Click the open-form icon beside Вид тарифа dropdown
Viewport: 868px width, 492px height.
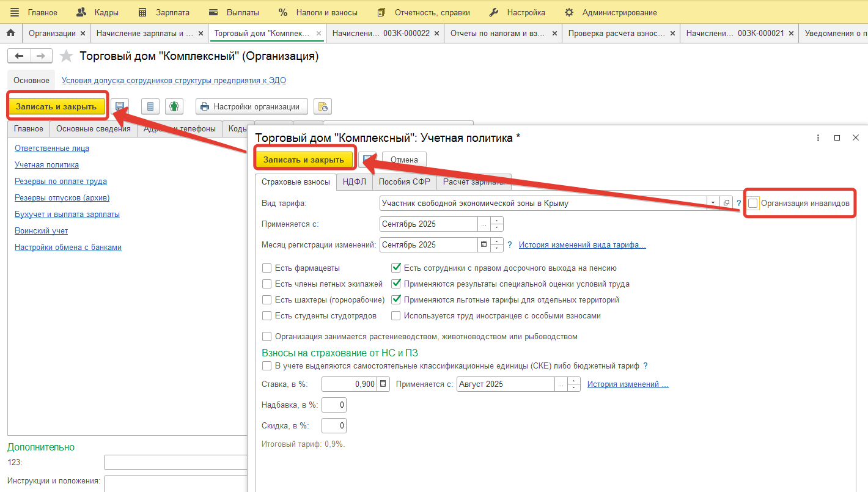click(x=727, y=203)
